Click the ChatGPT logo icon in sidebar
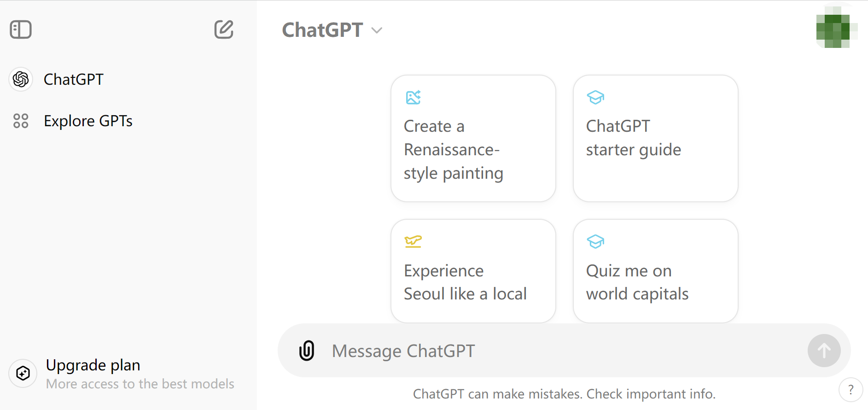 click(x=21, y=79)
